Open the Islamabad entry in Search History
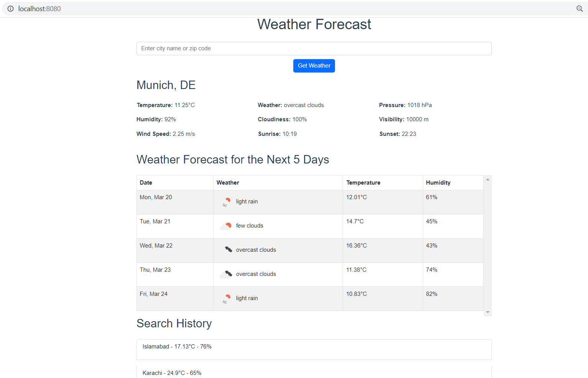 [x=314, y=349]
